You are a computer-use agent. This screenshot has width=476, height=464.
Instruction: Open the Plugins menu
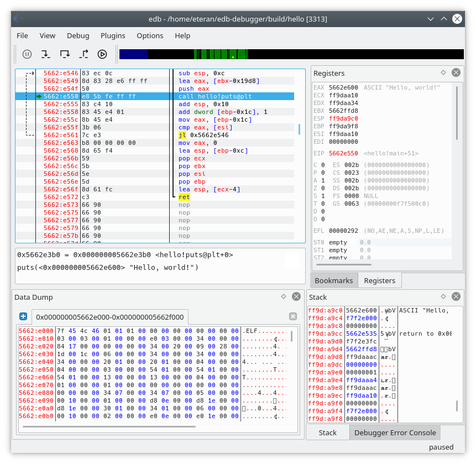point(113,35)
